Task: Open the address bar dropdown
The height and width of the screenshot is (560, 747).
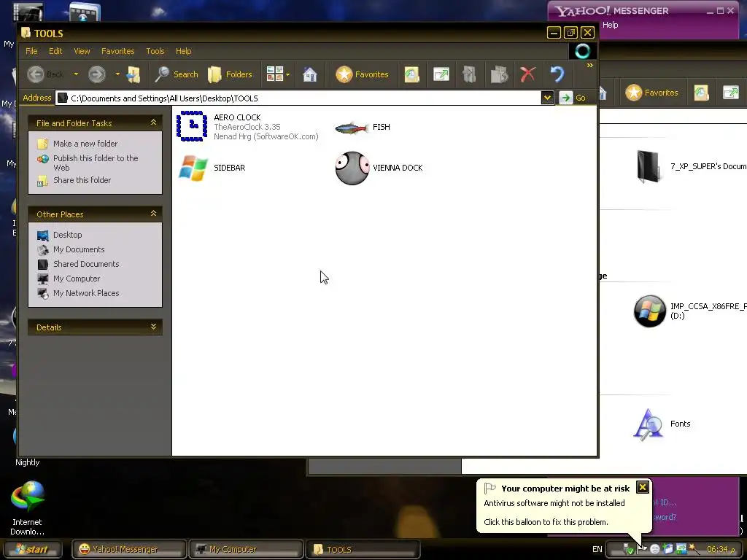Action: pos(547,98)
